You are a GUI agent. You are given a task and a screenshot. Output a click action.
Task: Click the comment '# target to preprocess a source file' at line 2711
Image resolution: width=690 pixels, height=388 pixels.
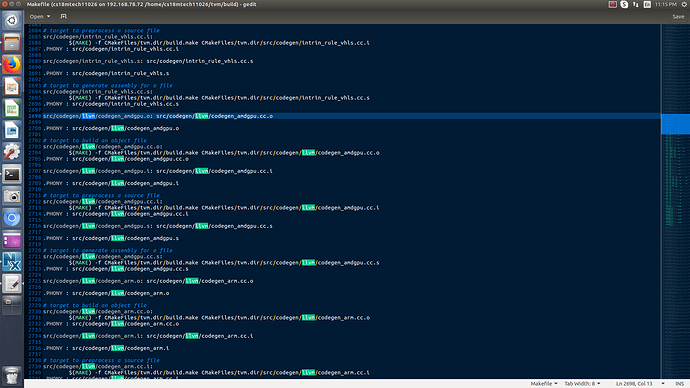101,195
